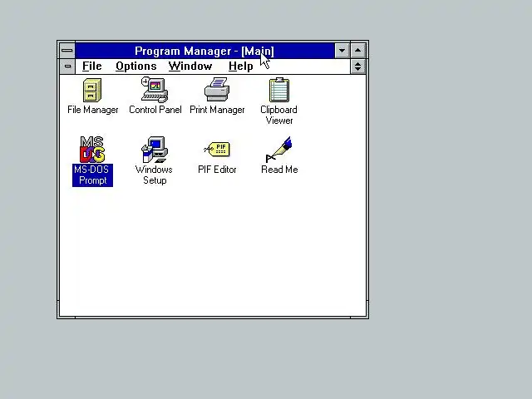Viewport: 532px width, 399px height.
Task: Click the Program Manager title bar
Action: (204, 51)
